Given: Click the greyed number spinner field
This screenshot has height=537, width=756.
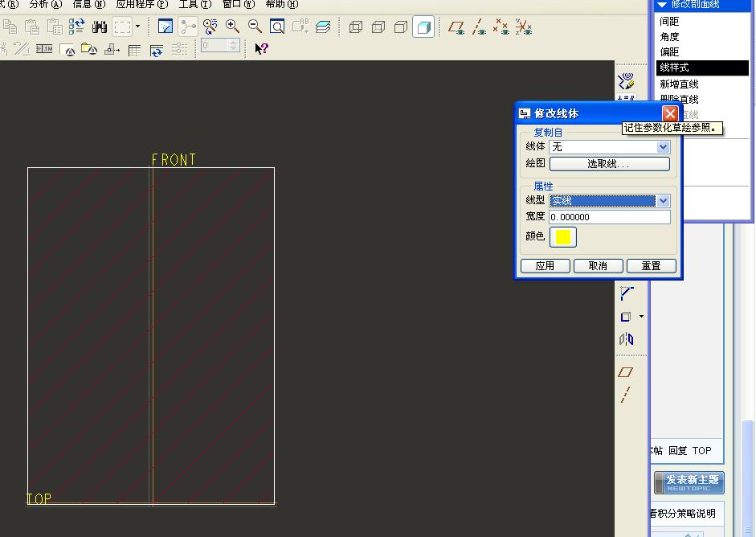Looking at the screenshot, I should click(x=220, y=45).
